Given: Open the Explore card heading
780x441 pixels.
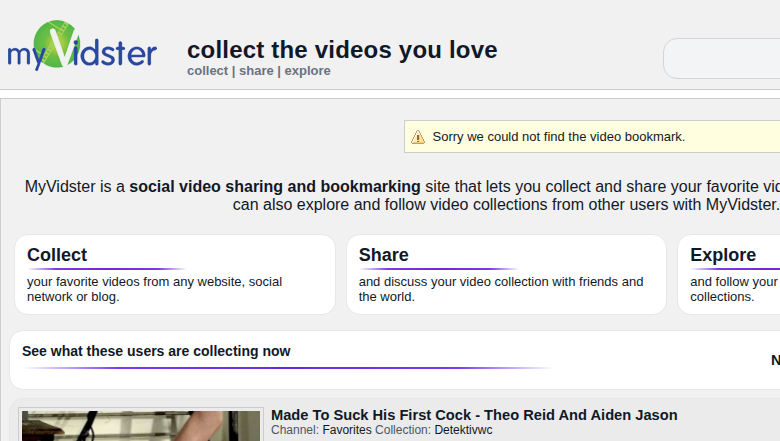Looking at the screenshot, I should point(722,255).
